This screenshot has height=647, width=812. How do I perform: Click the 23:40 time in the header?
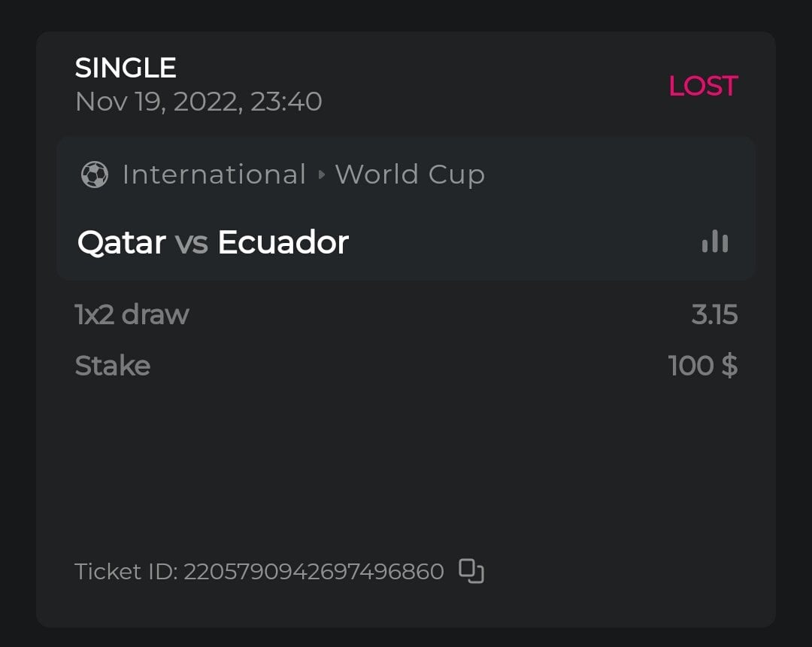tap(286, 102)
